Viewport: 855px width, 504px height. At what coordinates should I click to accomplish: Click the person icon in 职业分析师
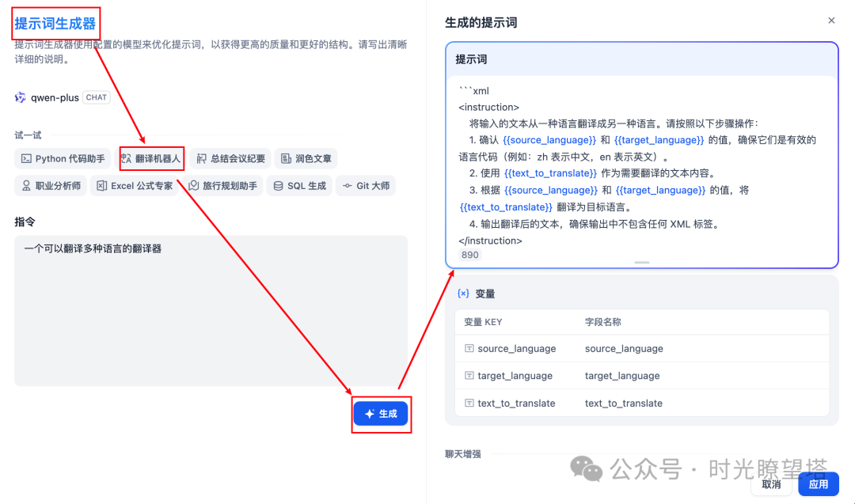pyautogui.click(x=25, y=186)
